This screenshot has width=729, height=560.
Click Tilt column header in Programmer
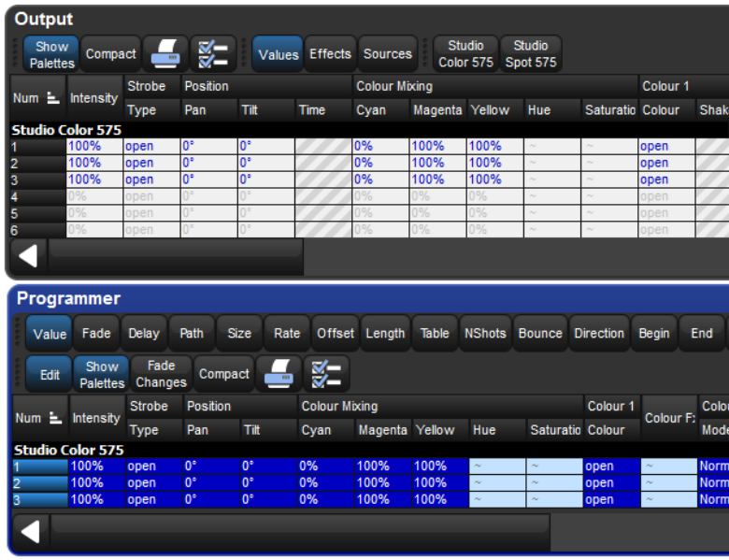pos(269,430)
